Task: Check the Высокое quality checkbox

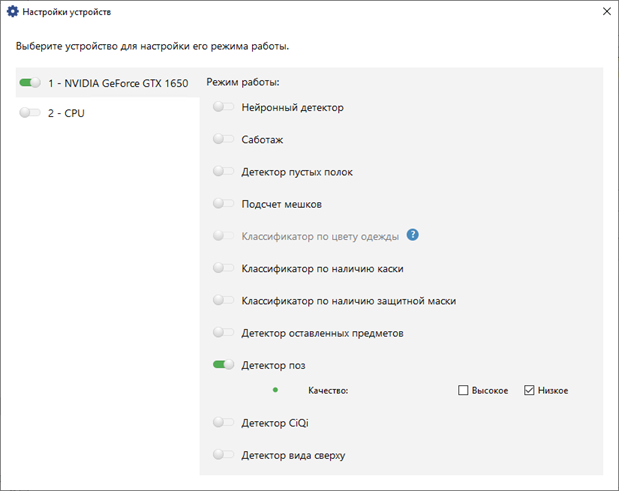Action: (x=464, y=390)
